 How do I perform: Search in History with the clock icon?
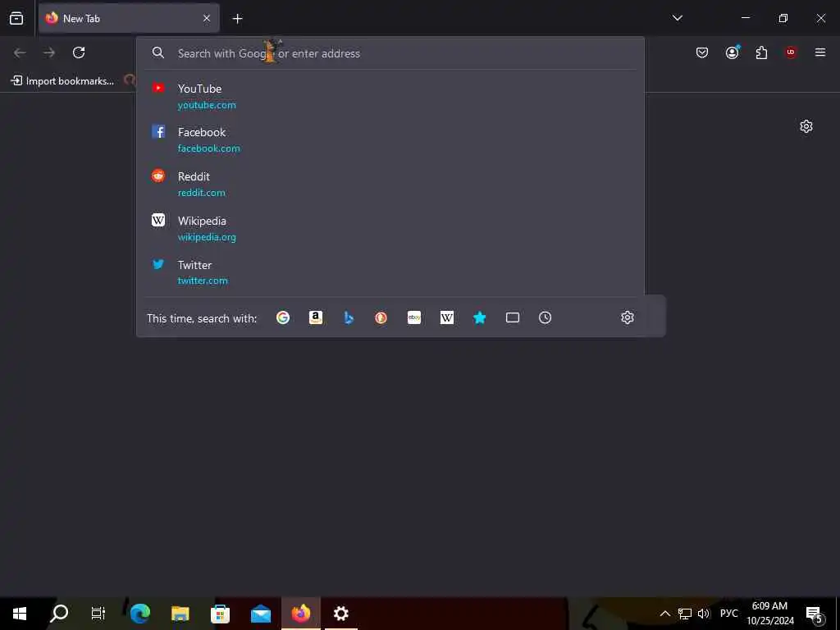[545, 317]
